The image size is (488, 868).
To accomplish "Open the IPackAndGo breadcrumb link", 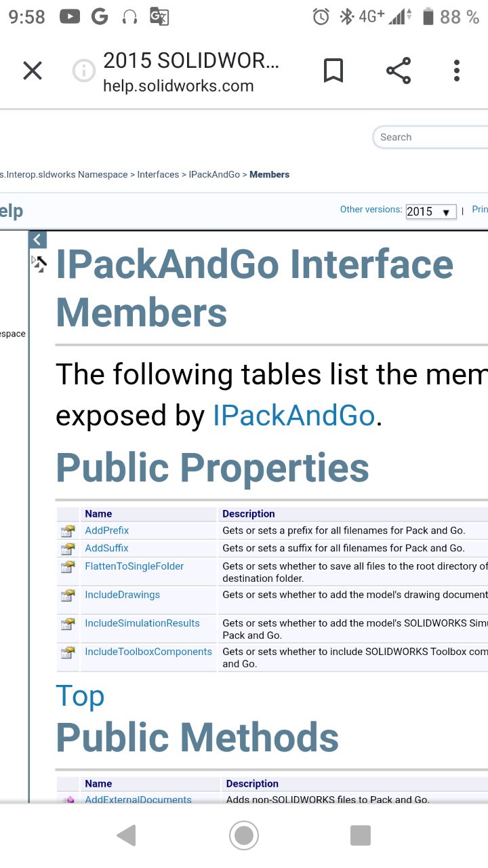I will click(x=214, y=174).
